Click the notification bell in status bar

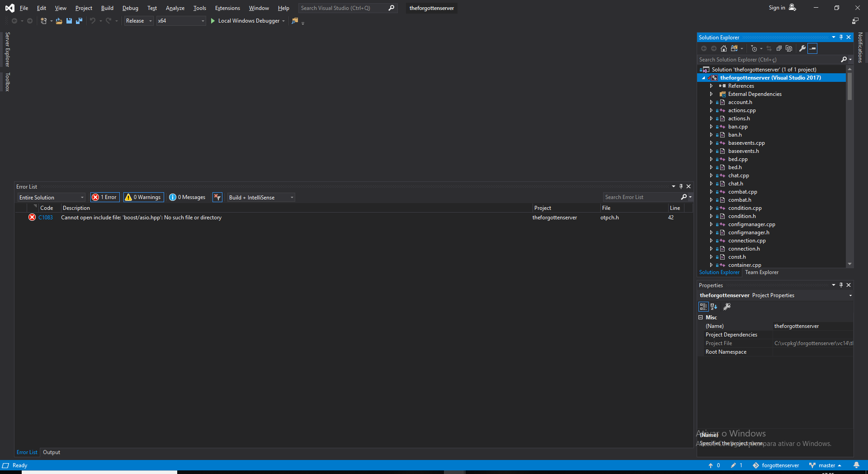pos(856,465)
